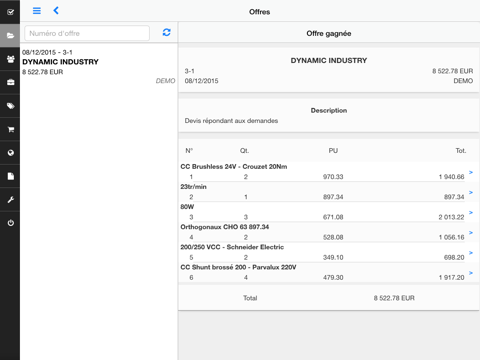
Task: Select the DYNAMIC INDUSTRY offer in list
Action: (x=99, y=66)
